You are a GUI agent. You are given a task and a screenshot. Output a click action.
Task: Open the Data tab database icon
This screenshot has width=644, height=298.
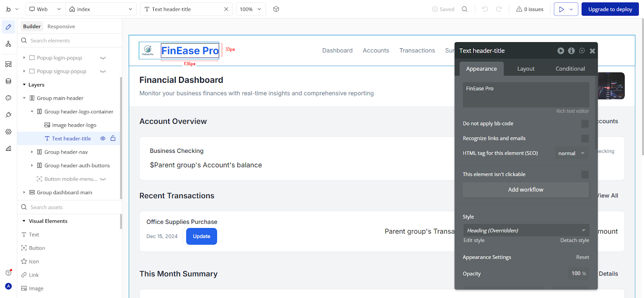pos(8,81)
